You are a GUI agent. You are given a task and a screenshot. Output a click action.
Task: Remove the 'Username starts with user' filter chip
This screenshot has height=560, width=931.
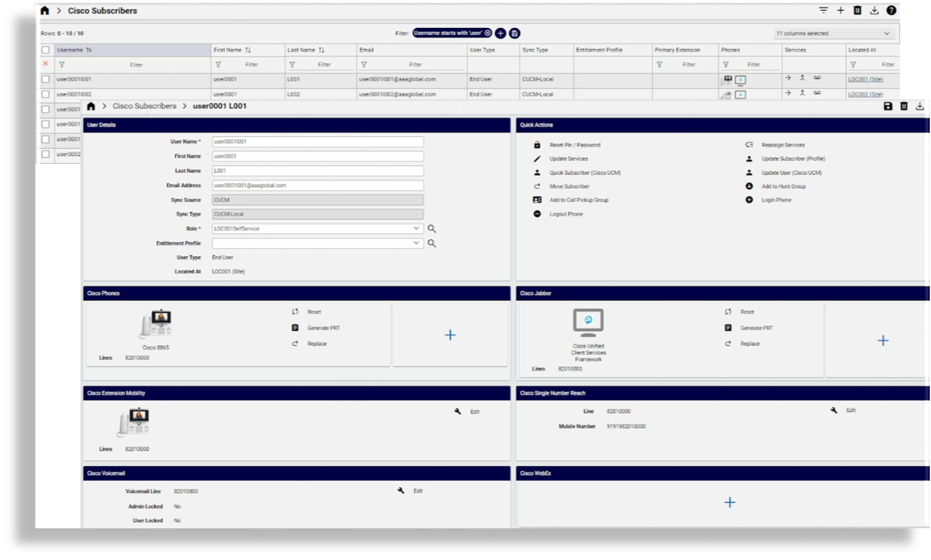[x=488, y=34]
